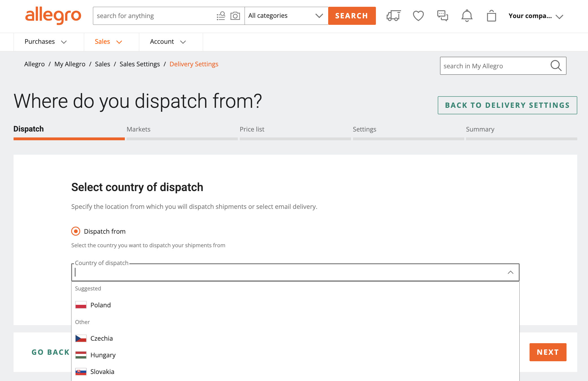Choose Czechia from the country list

295,338
